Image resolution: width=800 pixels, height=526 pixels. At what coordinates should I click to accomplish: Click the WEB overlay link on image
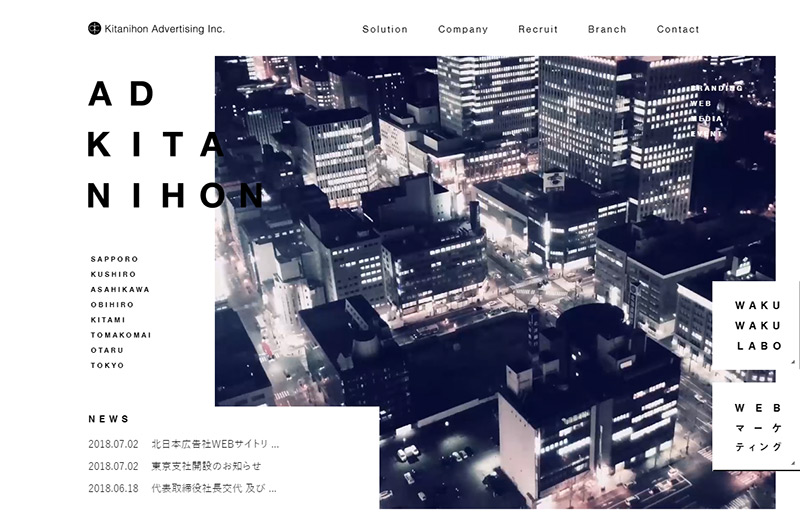[x=701, y=104]
